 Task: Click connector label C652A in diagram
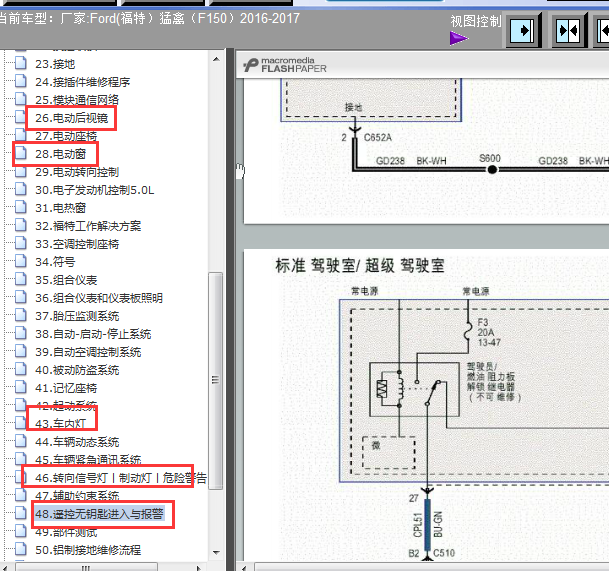click(378, 138)
